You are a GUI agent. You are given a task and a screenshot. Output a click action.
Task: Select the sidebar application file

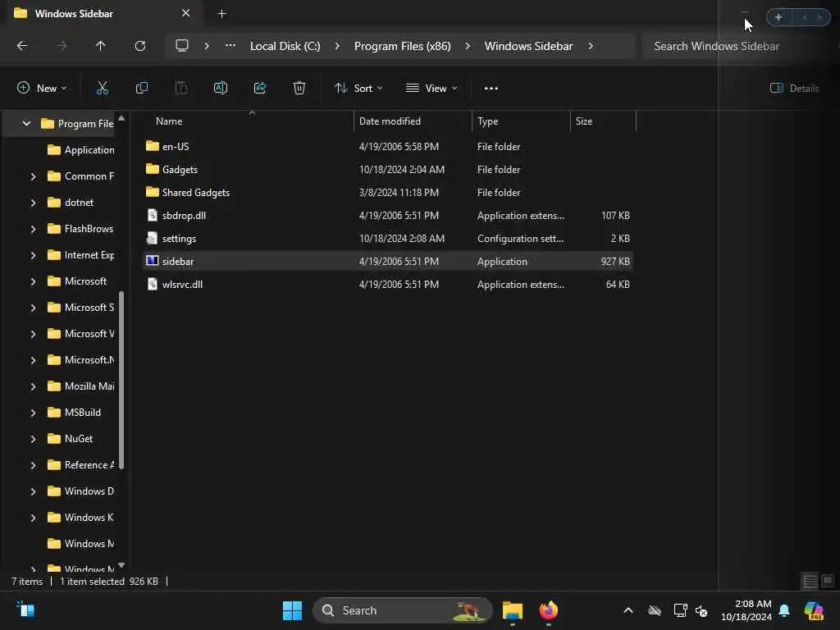point(388,262)
